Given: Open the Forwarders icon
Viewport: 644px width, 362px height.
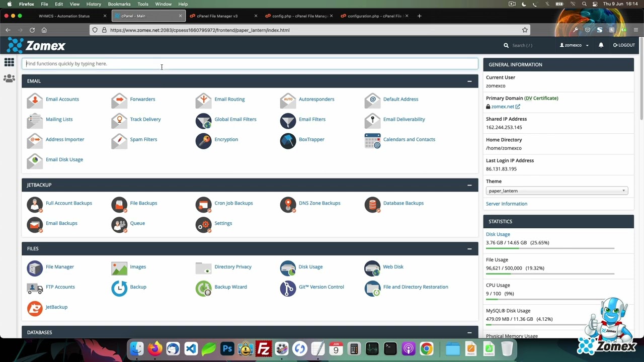Looking at the screenshot, I should pyautogui.click(x=119, y=100).
